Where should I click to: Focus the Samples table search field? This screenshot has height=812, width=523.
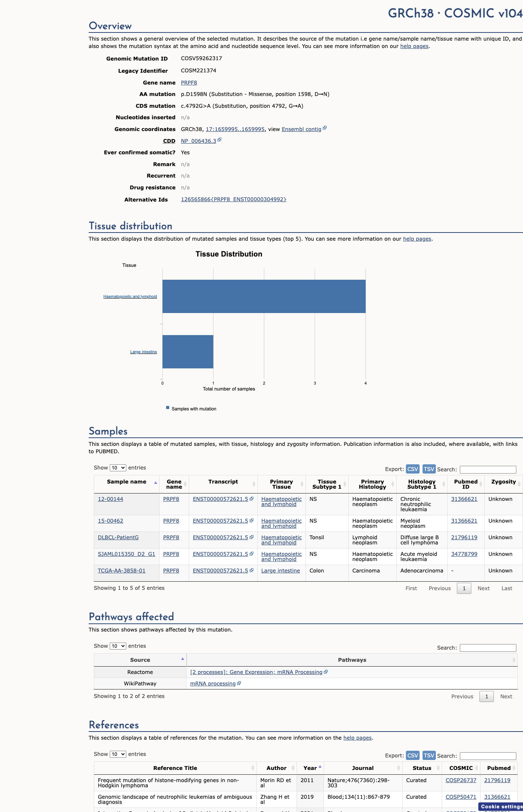(488, 469)
